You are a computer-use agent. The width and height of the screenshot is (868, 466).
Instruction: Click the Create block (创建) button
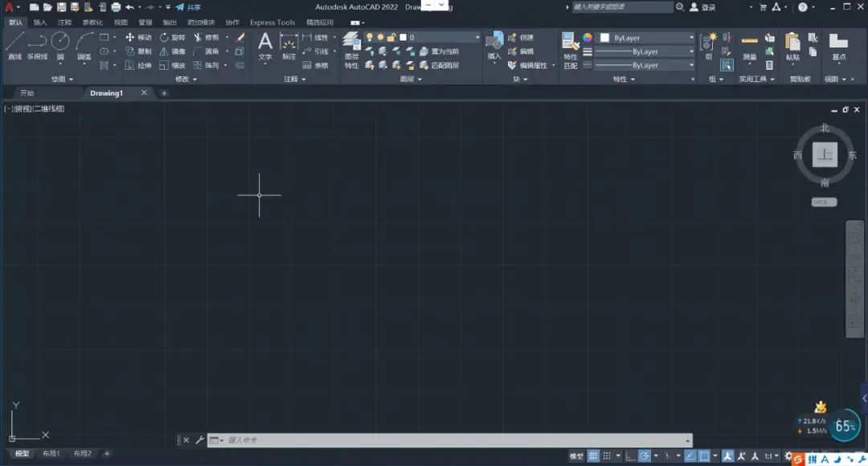tap(521, 37)
